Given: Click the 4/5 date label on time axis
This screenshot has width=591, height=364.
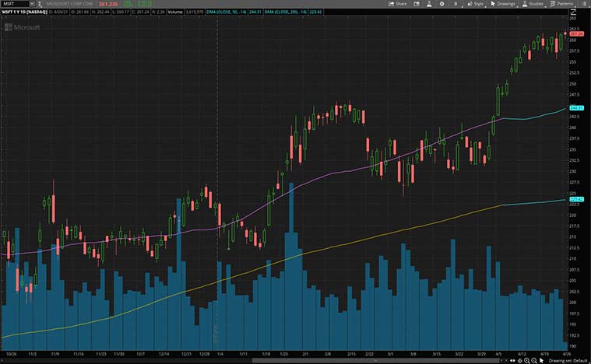Looking at the screenshot, I should coord(498,354).
